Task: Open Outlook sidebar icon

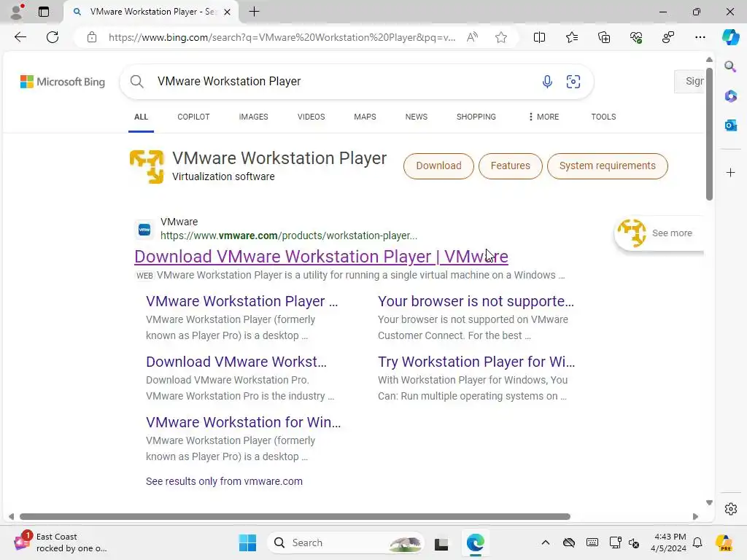Action: tap(731, 125)
